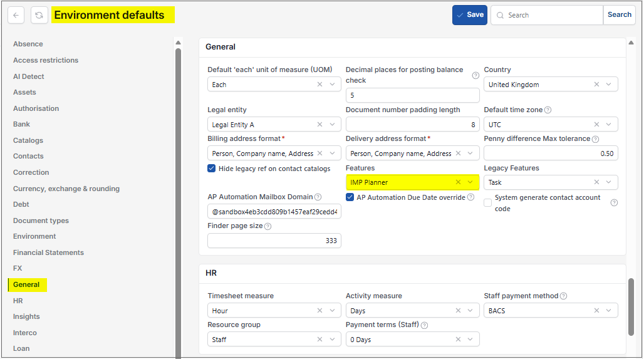Click help icon next to Finder page size
This screenshot has height=359, width=644.
point(267,226)
